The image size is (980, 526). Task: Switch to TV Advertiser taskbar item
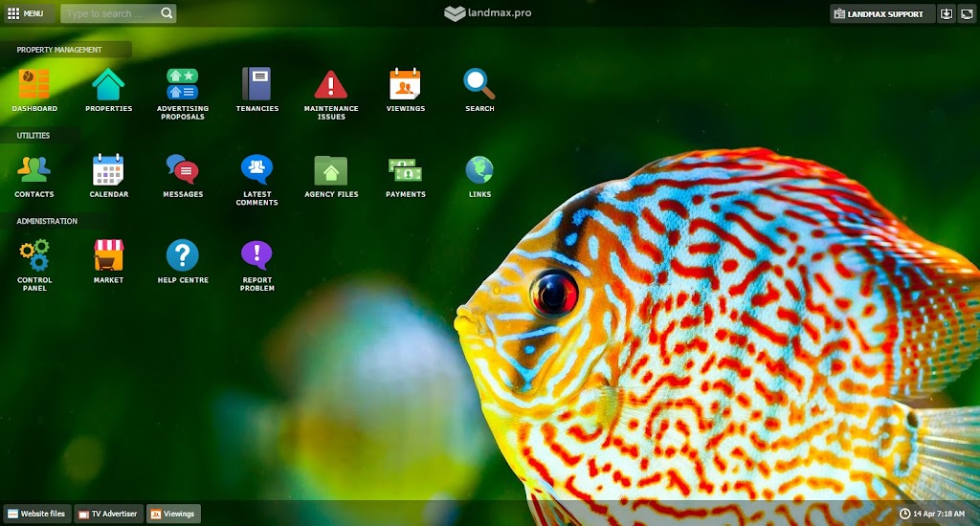click(x=109, y=514)
